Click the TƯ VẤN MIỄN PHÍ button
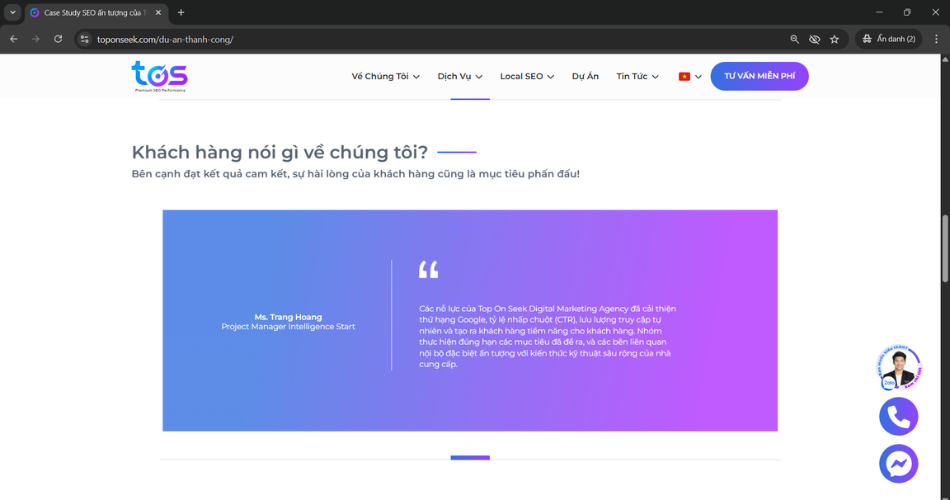Image resolution: width=950 pixels, height=500 pixels. [759, 76]
